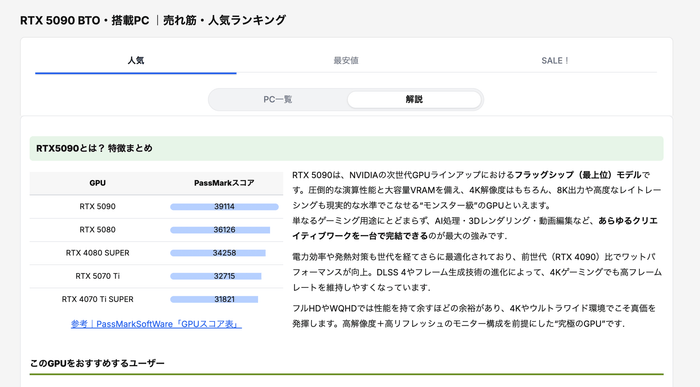Click the GPU column header
Image resolution: width=700 pixels, height=387 pixels.
[97, 183]
